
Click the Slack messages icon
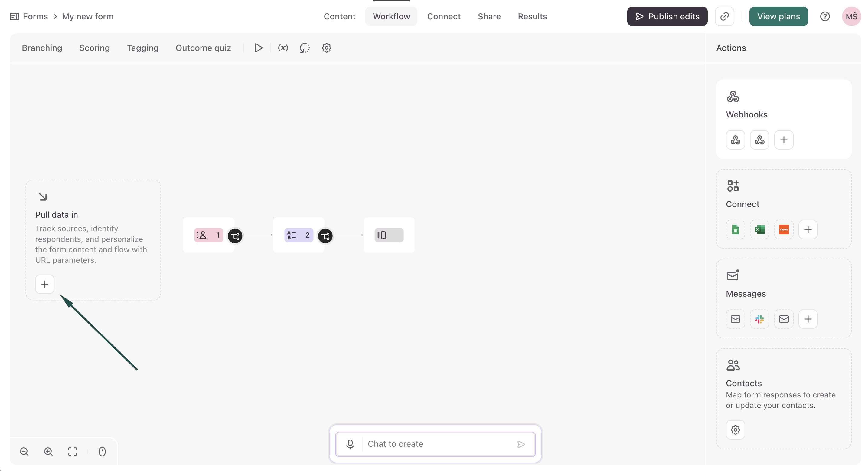point(759,319)
